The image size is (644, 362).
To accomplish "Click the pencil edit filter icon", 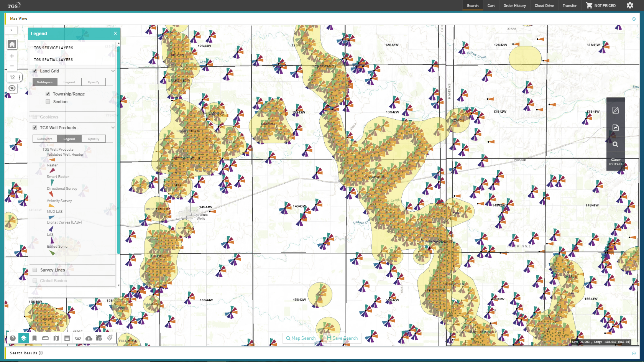I will 616,110.
